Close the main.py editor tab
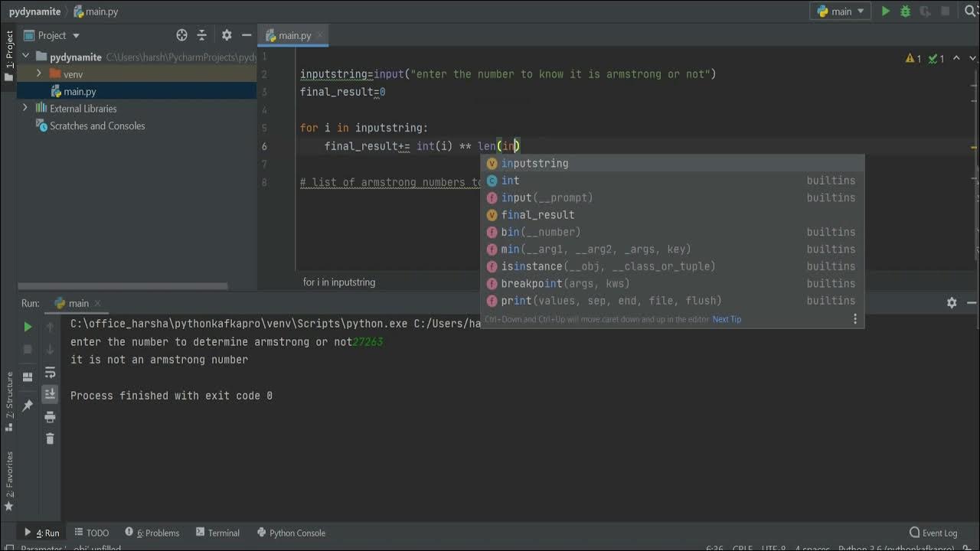Screen dimensions: 980x551 pos(321,35)
